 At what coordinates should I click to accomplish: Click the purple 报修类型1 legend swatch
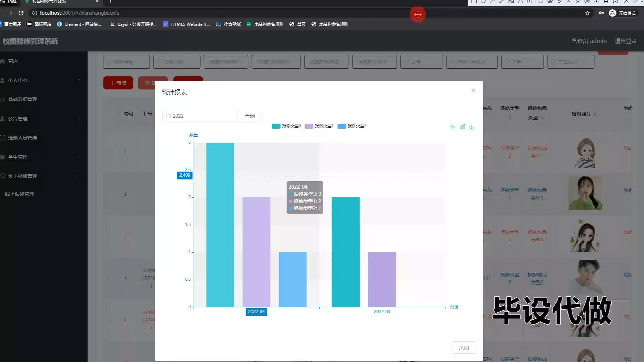click(309, 126)
